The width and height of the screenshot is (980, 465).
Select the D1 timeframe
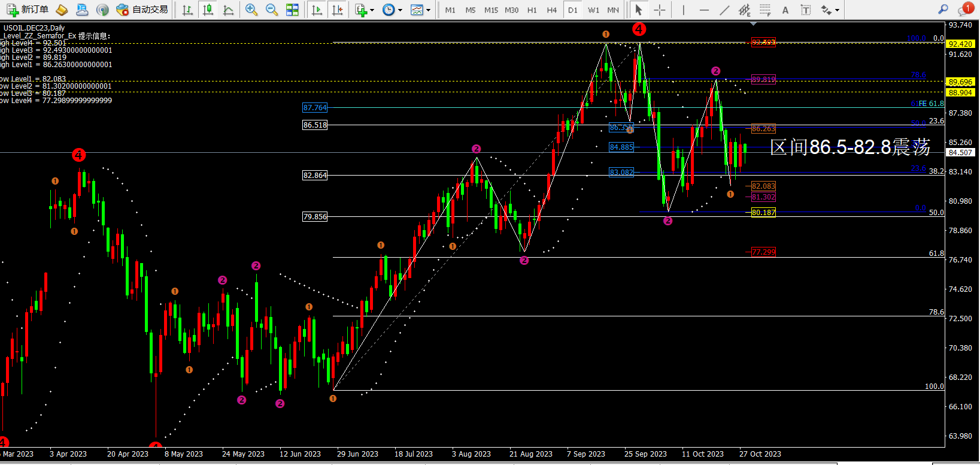pyautogui.click(x=573, y=10)
